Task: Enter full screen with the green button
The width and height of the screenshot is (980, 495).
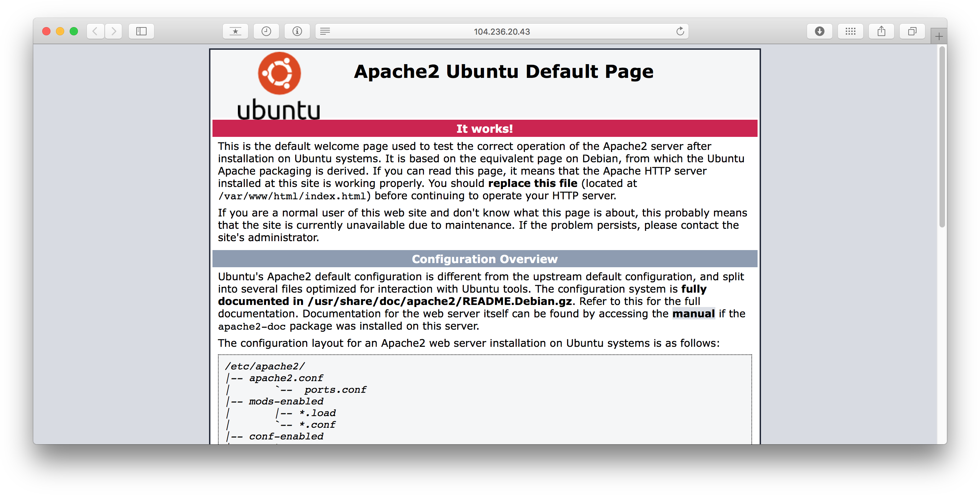Action: click(x=74, y=31)
